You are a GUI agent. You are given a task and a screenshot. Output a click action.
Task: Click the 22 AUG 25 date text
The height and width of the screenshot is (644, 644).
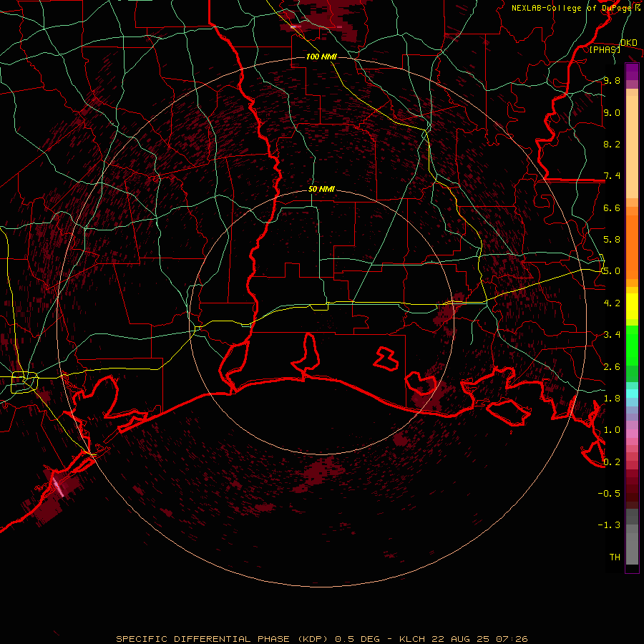[x=460, y=639]
